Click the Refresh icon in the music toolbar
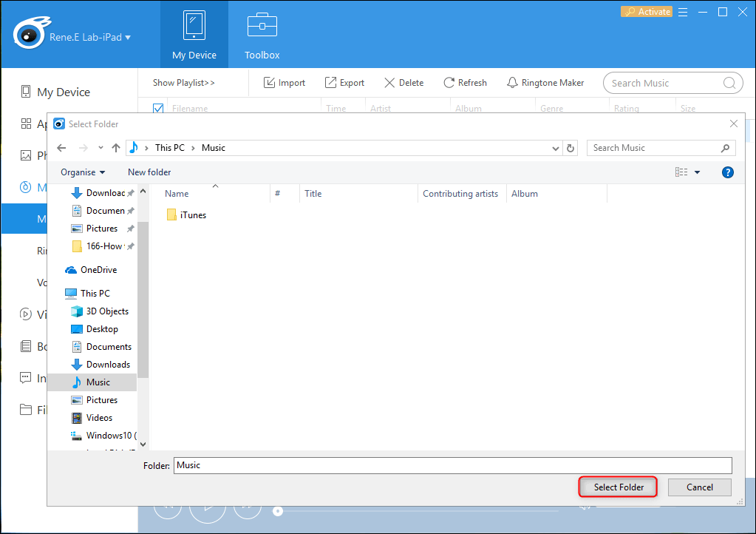This screenshot has height=534, width=756. point(449,83)
